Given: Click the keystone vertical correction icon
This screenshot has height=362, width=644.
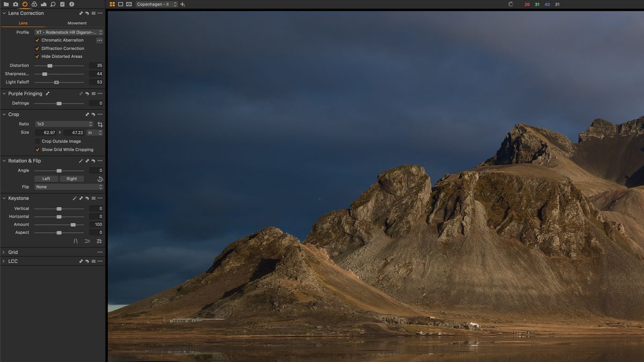Looking at the screenshot, I should 76,241.
